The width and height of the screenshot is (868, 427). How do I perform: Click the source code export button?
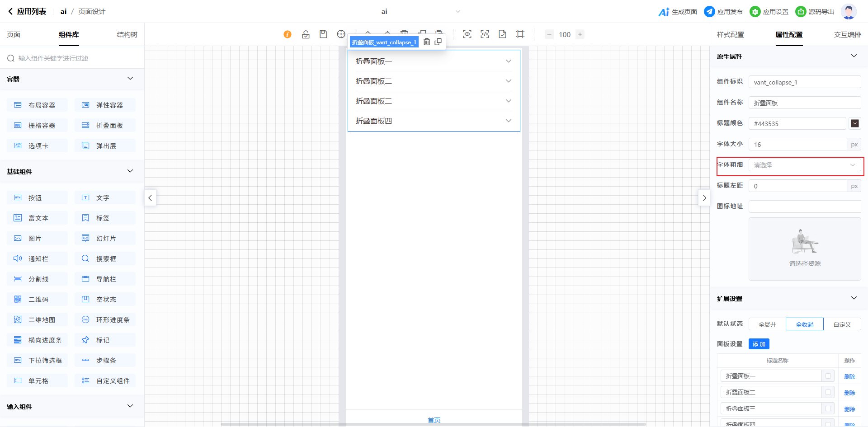click(815, 12)
